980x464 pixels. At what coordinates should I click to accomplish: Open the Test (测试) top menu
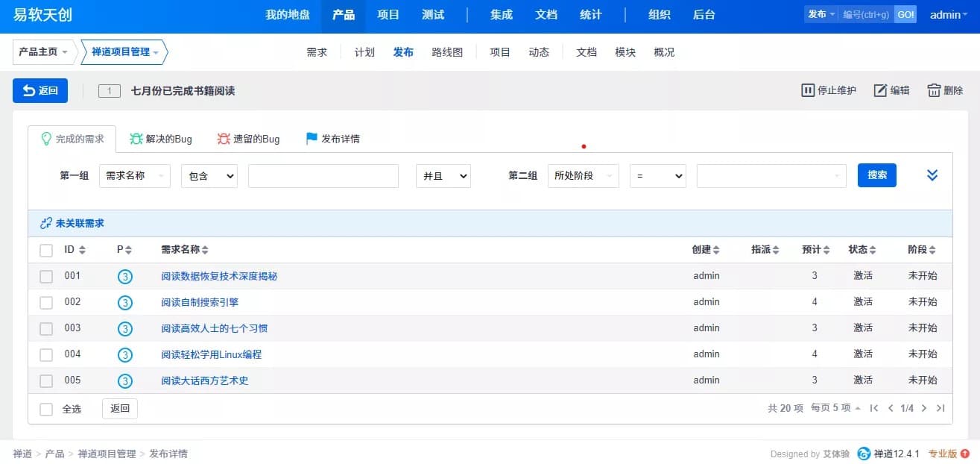tap(433, 15)
